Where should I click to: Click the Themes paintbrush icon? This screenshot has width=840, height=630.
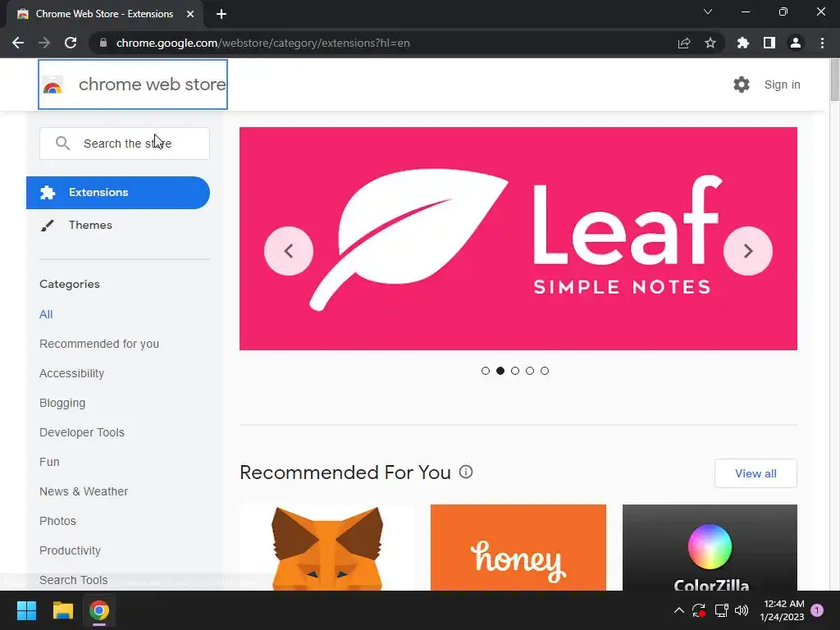[x=47, y=226]
